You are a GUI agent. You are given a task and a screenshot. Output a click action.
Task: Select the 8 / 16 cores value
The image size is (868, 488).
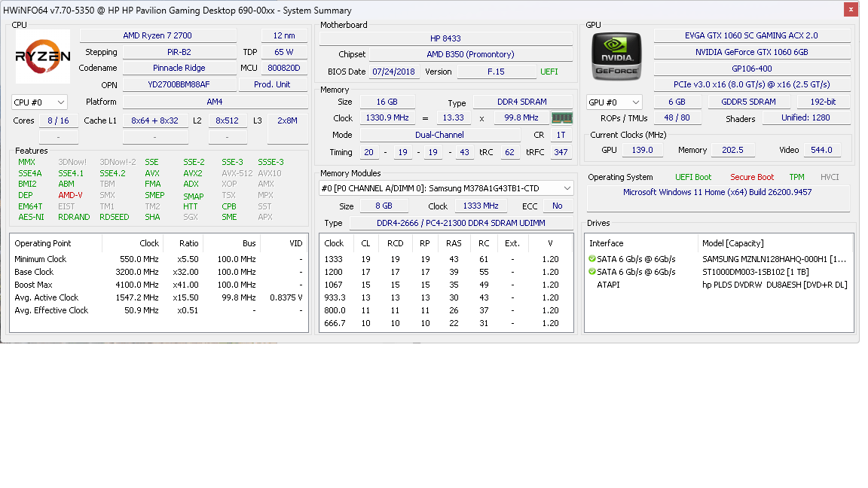coord(59,120)
